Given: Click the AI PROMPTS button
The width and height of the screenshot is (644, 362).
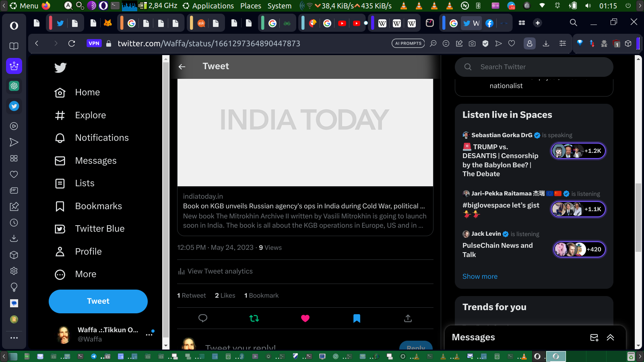Looking at the screenshot, I should click(408, 43).
